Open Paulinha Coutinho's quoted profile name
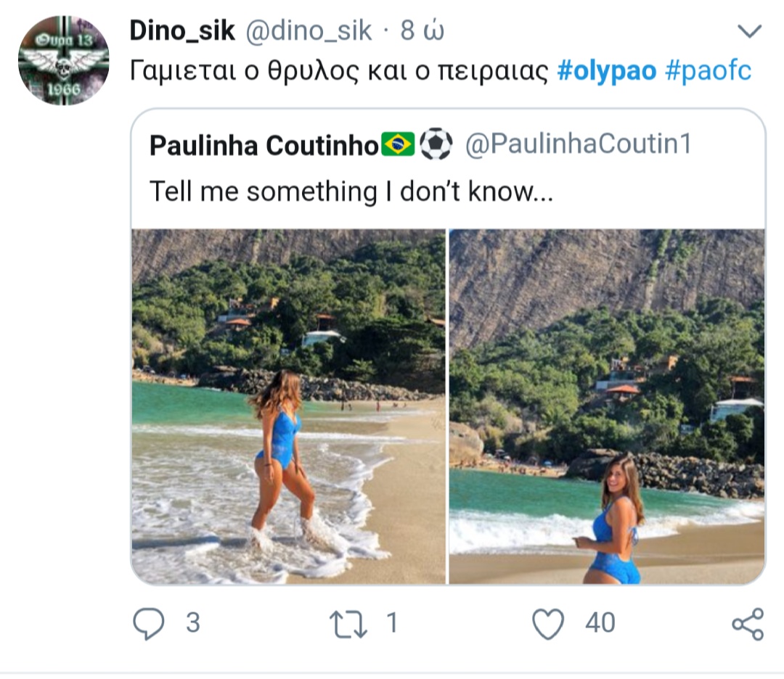The width and height of the screenshot is (784, 679). (264, 145)
